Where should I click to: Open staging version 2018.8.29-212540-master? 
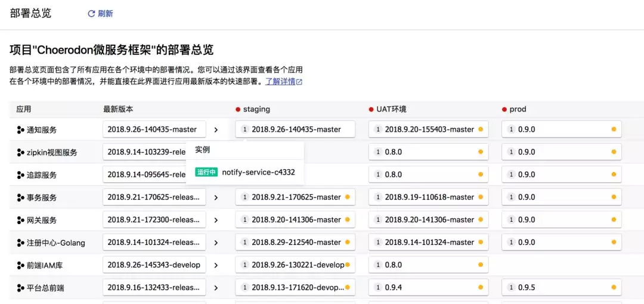[x=295, y=242]
